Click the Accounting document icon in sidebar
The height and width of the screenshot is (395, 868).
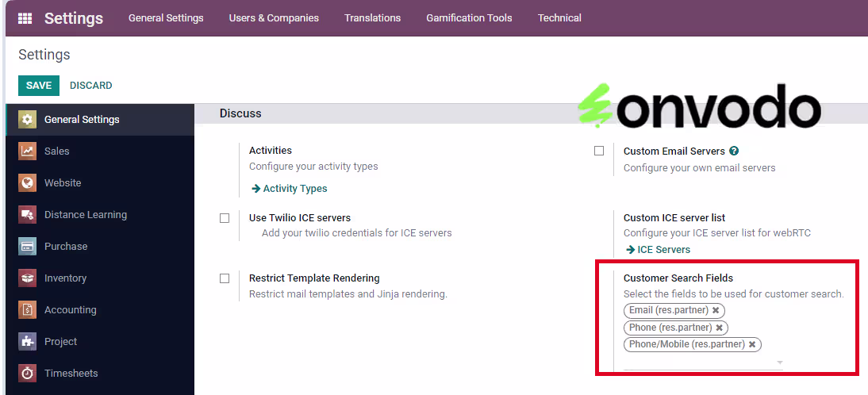[x=27, y=310]
